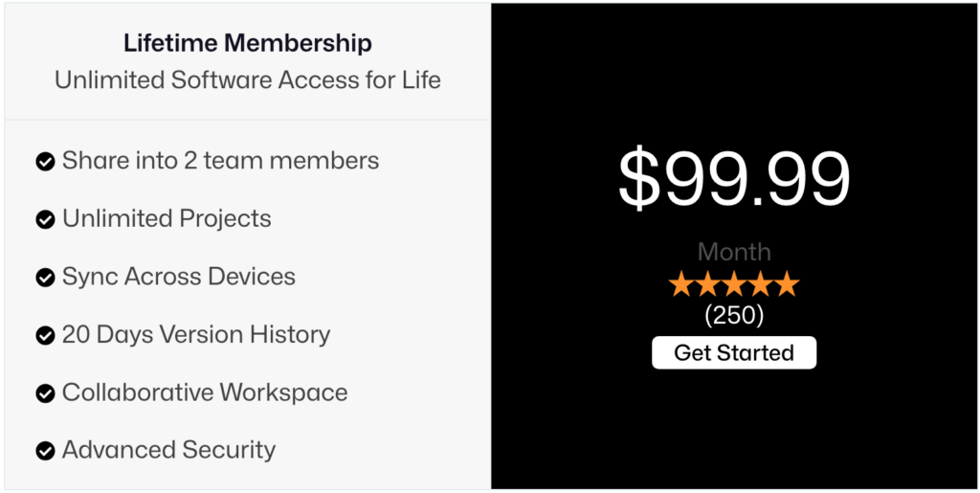This screenshot has height=493, width=980.
Task: Click checkmark icon beside Unlimited Projects
Action: [44, 220]
